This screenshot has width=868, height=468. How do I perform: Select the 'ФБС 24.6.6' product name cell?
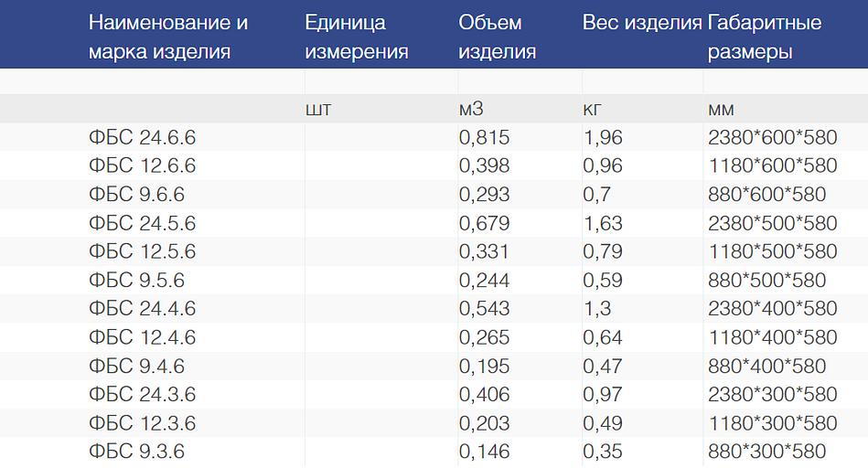(x=142, y=138)
